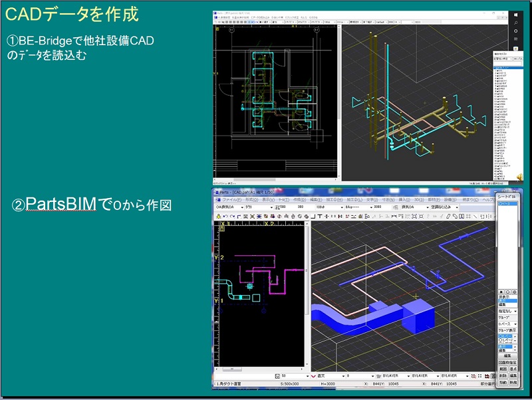Click the 基点 button

click(513, 369)
